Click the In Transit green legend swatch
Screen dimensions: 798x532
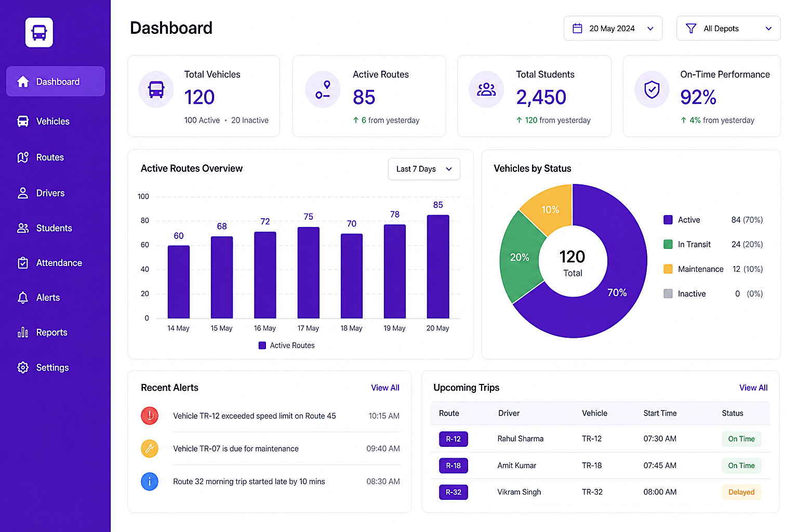[668, 244]
